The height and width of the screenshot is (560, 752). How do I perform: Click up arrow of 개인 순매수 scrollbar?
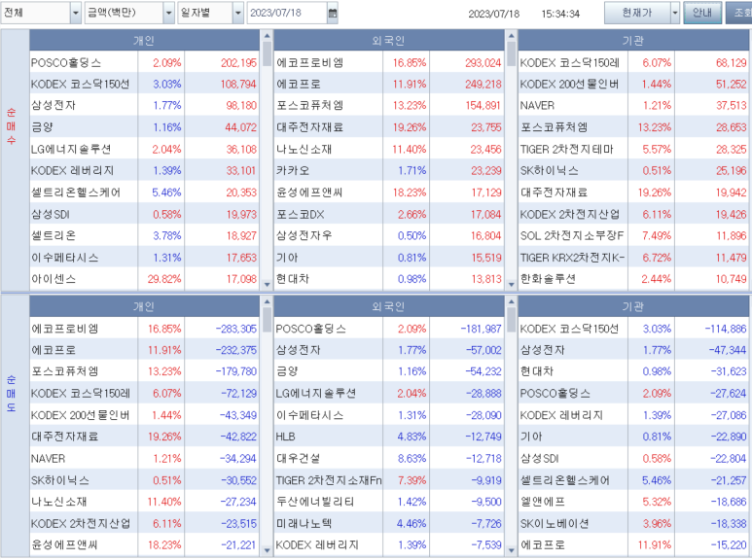click(x=268, y=35)
